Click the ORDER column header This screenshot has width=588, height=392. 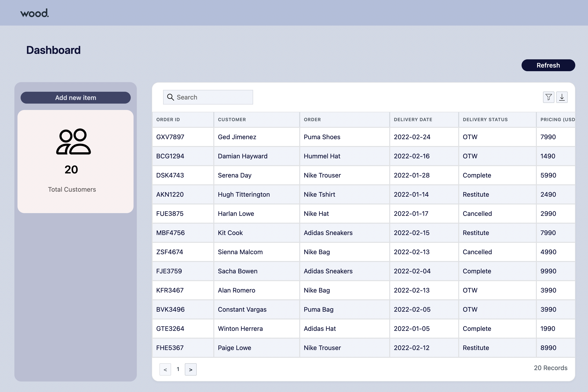[312, 120]
